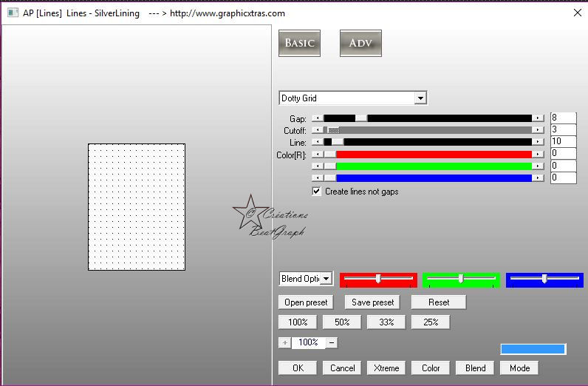Screen dimensions: 588x386
Task: Open the Dotty Grid effect dropdown
Action: coord(420,98)
